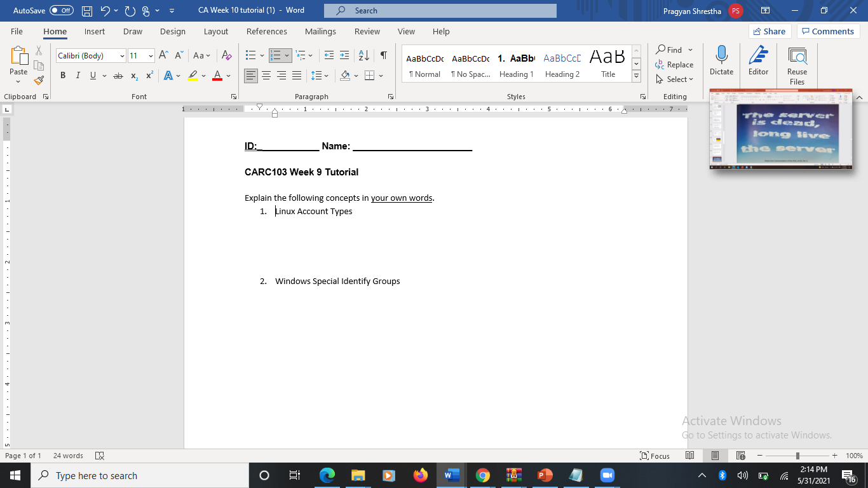Open the References tab
Image resolution: width=868 pixels, height=488 pixels.
click(267, 31)
